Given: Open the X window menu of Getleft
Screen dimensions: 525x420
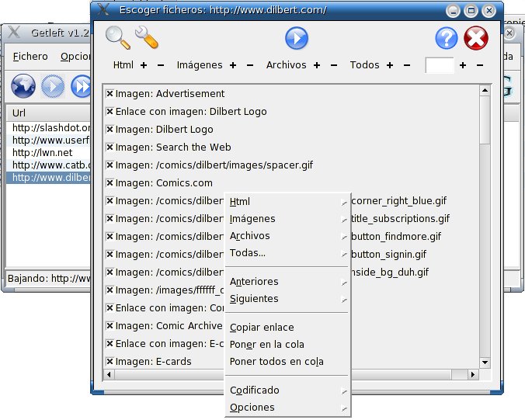Looking at the screenshot, I should [x=14, y=32].
